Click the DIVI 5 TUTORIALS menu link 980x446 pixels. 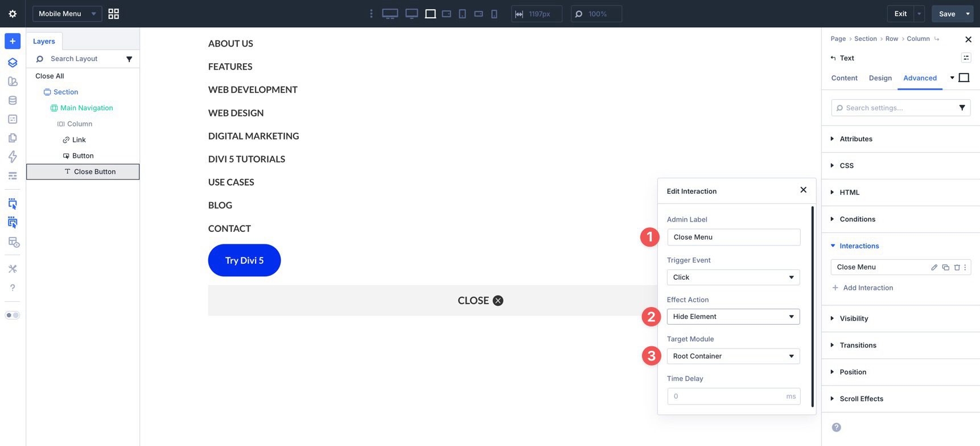pyautogui.click(x=246, y=159)
